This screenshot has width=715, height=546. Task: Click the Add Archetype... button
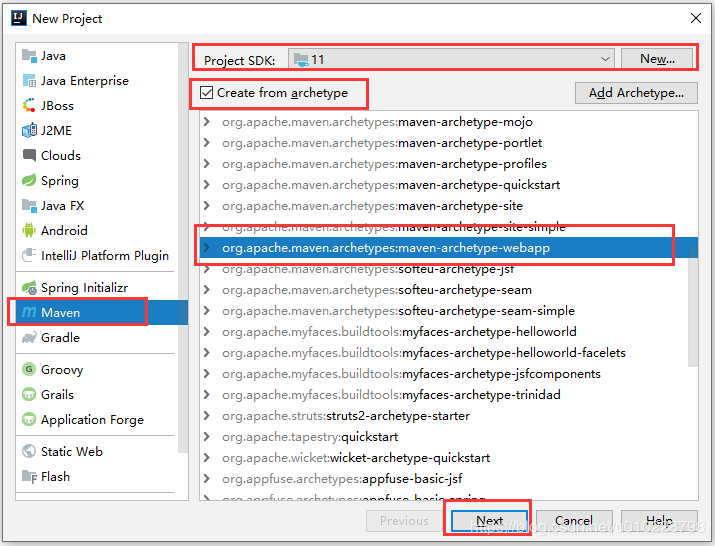(x=636, y=93)
